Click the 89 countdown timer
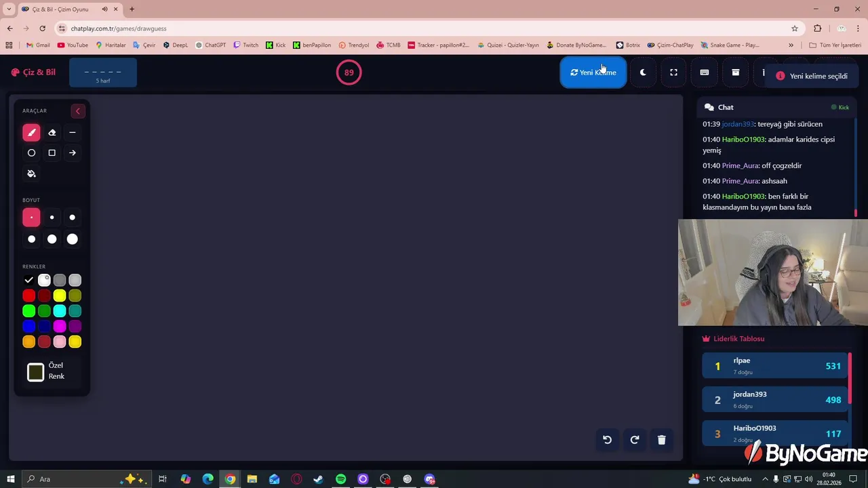This screenshot has height=488, width=868. [x=349, y=73]
